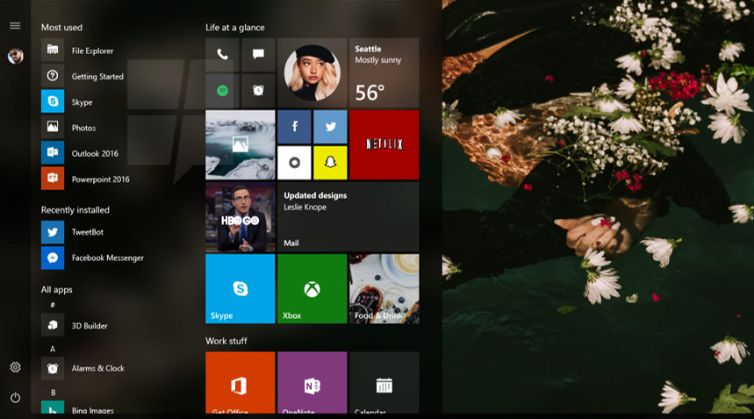Open the Get Office tile
Image resolution: width=754 pixels, height=419 pixels.
(x=240, y=382)
